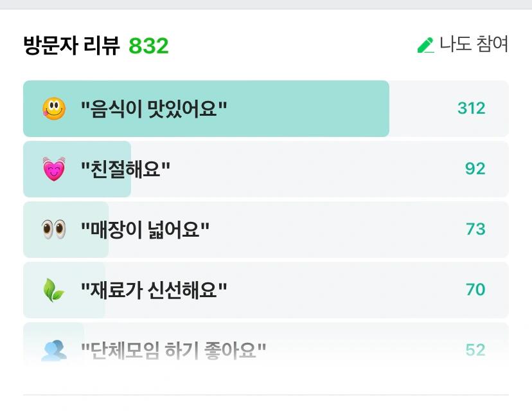Image resolution: width=532 pixels, height=411 pixels.
Task: Click the blue group people icon
Action: coord(54,350)
